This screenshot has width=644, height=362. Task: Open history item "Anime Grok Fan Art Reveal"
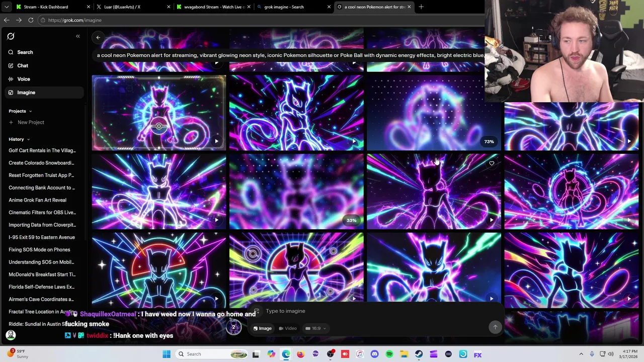tap(37, 200)
